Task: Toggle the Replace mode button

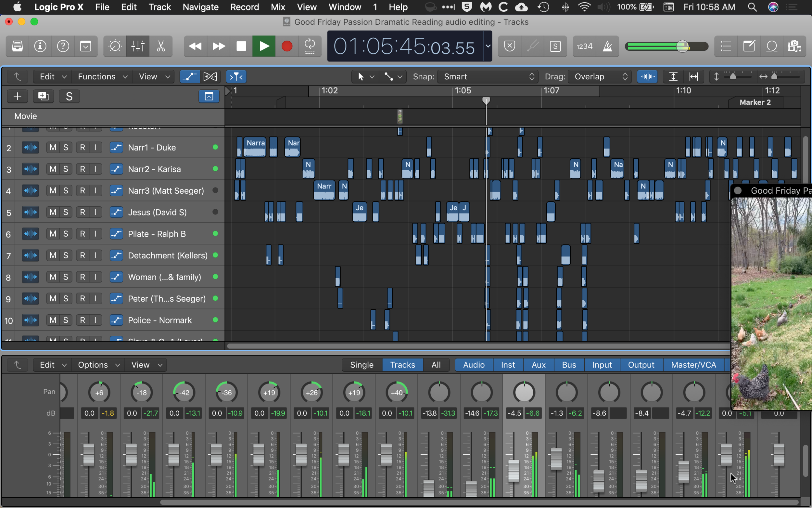Action: pyautogui.click(x=510, y=46)
